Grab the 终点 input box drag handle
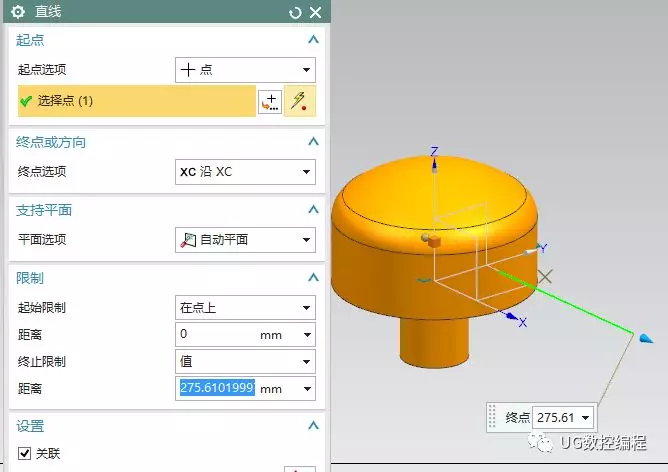The width and height of the screenshot is (668, 472). [x=492, y=416]
